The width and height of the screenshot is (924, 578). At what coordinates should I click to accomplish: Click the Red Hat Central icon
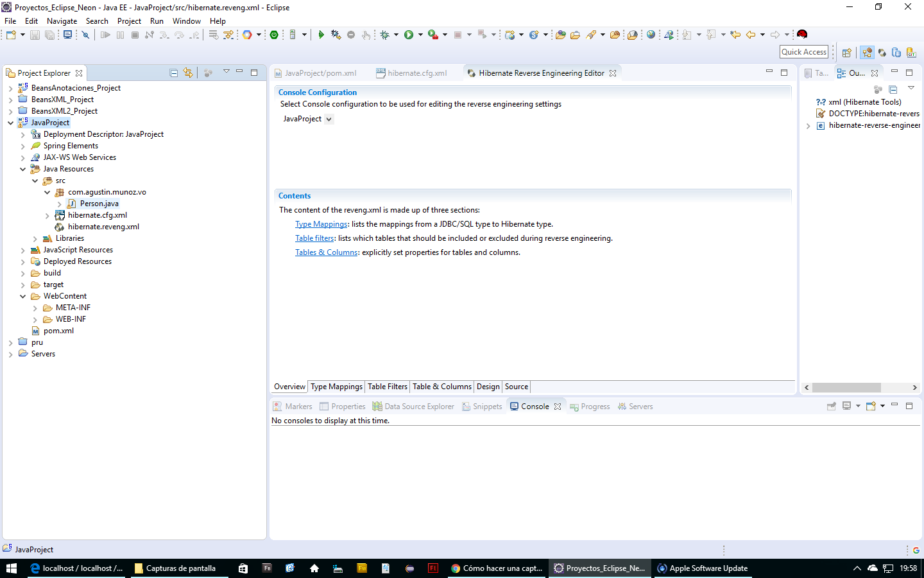tap(802, 35)
